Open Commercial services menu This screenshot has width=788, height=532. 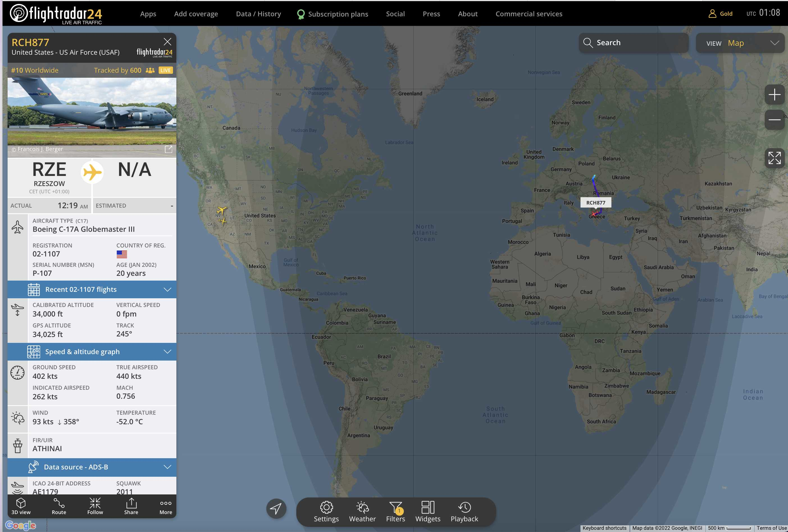(529, 14)
